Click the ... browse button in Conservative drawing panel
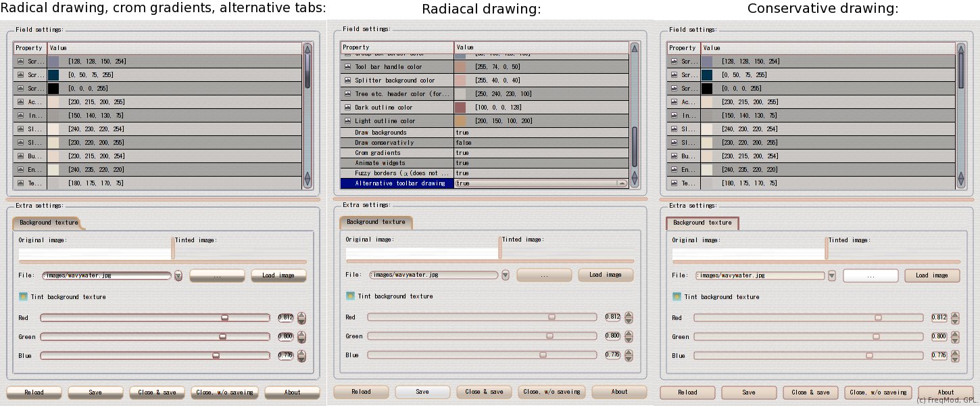 pyautogui.click(x=871, y=275)
